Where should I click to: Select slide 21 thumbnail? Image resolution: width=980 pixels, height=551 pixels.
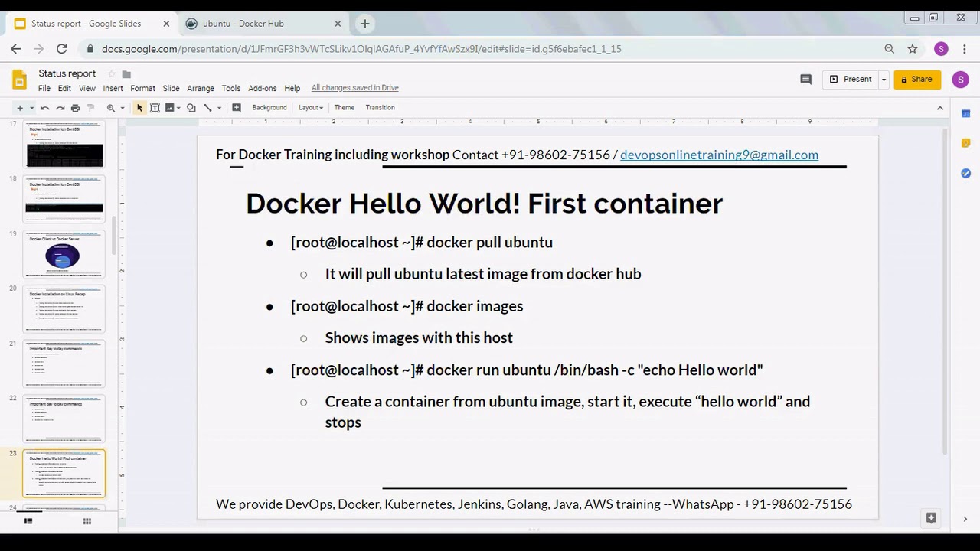(x=64, y=364)
